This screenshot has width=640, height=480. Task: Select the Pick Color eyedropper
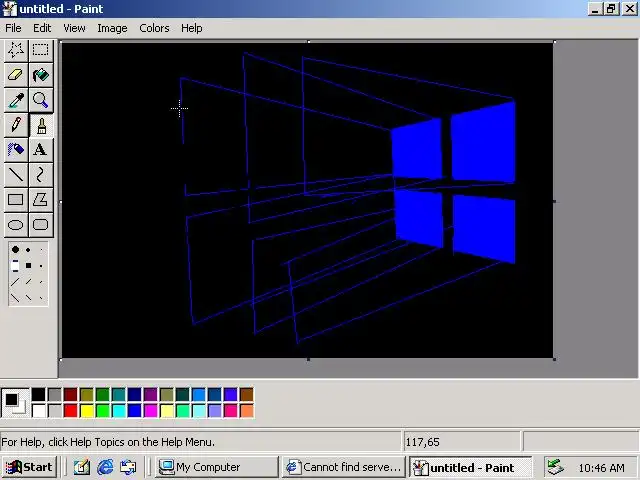(x=16, y=100)
